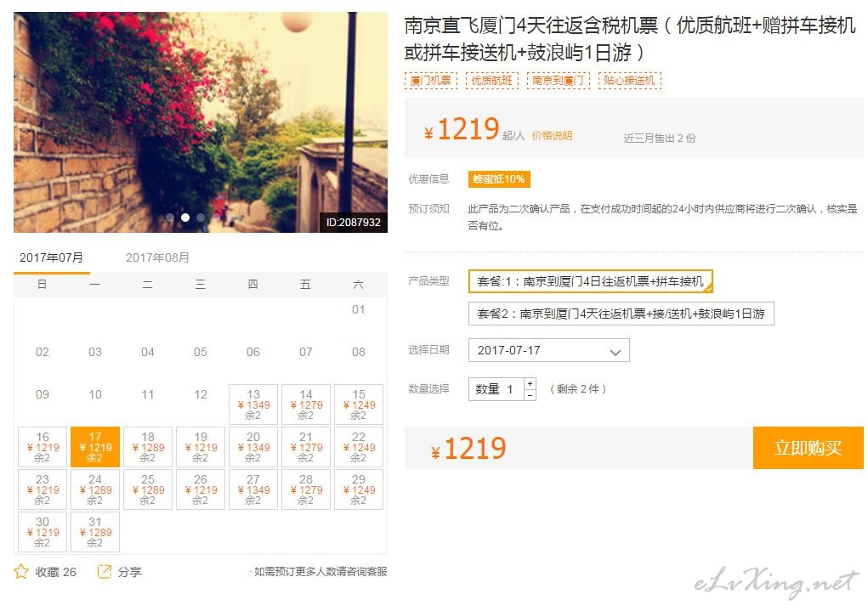Pick July 25 on the calendar
The image size is (868, 611).
[148, 489]
